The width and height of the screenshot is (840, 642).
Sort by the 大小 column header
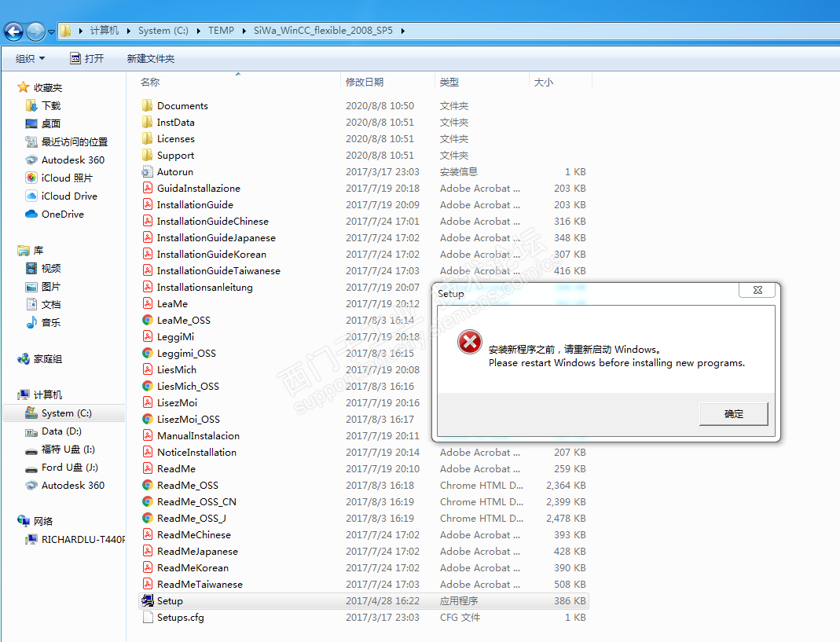[x=543, y=82]
